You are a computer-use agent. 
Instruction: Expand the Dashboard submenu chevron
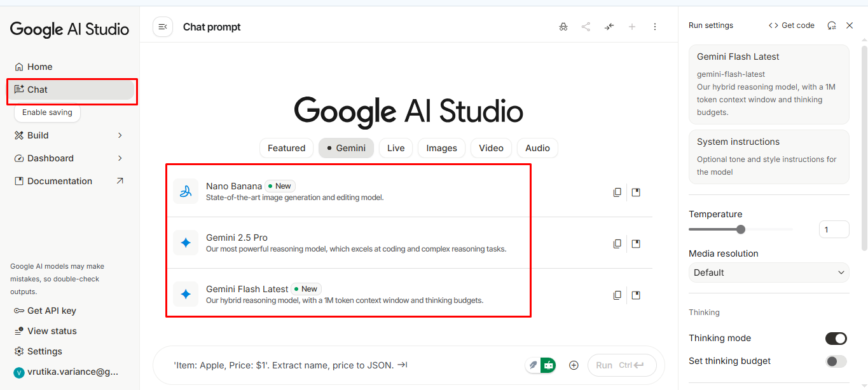(x=120, y=158)
